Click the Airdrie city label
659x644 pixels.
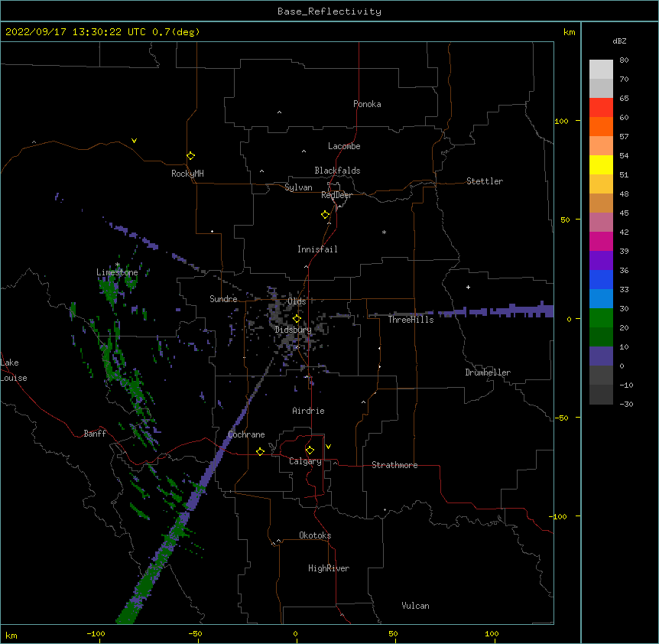coord(309,411)
